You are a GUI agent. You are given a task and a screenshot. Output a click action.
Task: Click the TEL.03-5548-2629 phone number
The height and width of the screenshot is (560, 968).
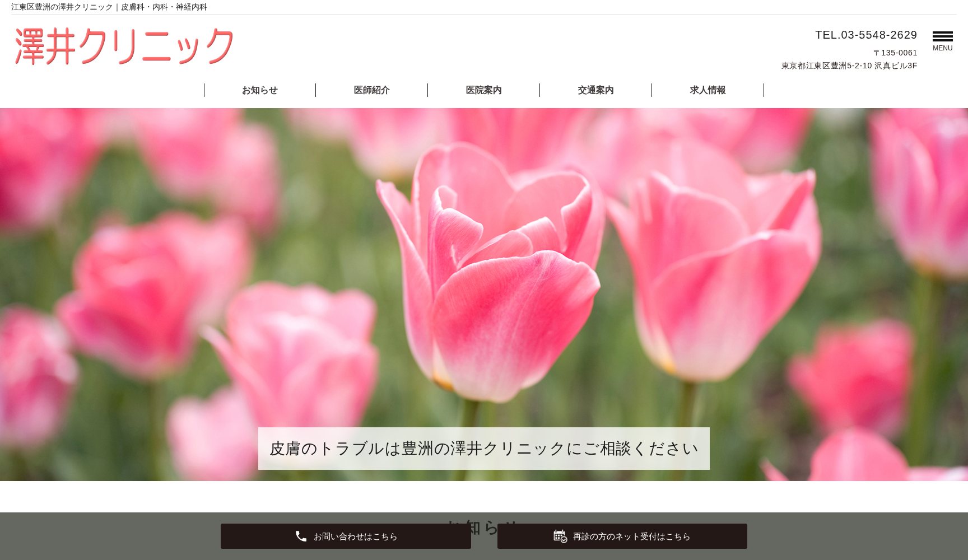[x=865, y=35]
